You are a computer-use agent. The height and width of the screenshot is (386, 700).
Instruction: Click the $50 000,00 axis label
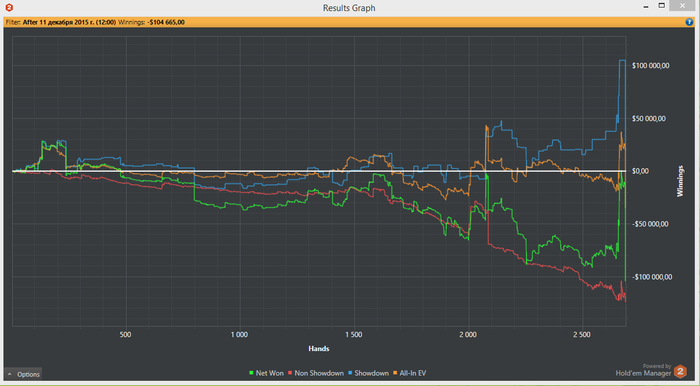coord(649,118)
